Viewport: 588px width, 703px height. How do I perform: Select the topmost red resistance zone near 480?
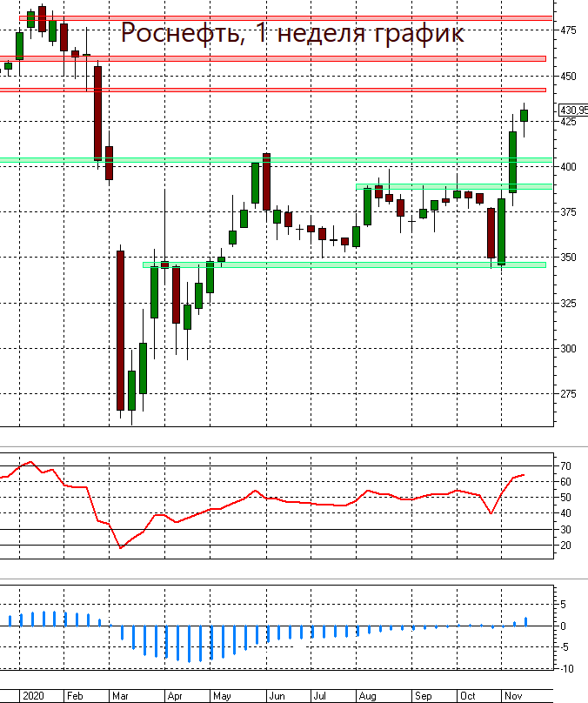(x=285, y=18)
